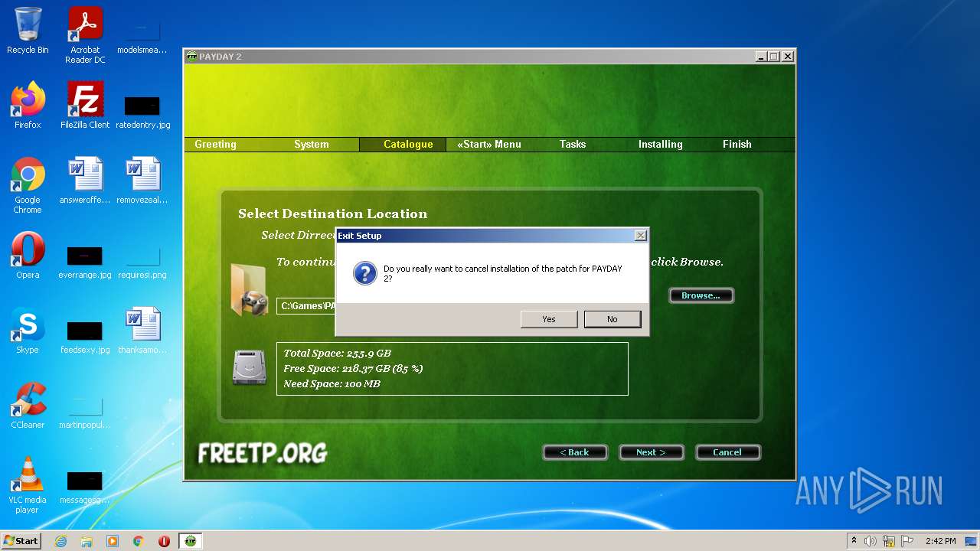The height and width of the screenshot is (551, 980).
Task: Open Windows Explorer from taskbar
Action: pos(87,541)
